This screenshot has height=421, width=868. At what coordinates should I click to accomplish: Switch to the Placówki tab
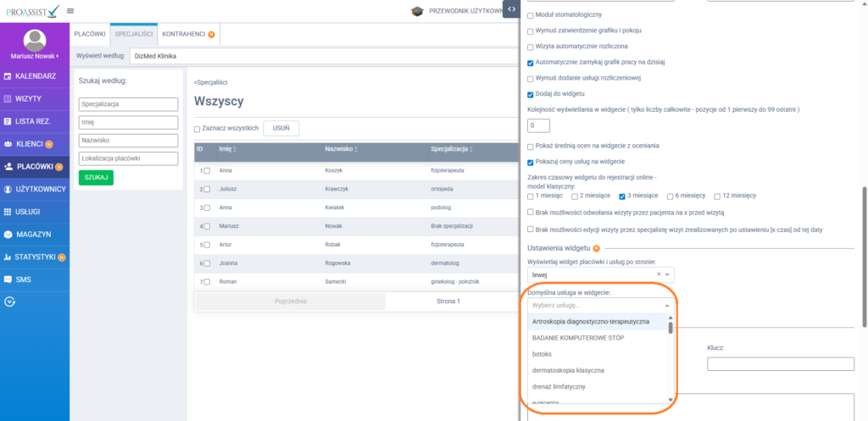click(90, 34)
